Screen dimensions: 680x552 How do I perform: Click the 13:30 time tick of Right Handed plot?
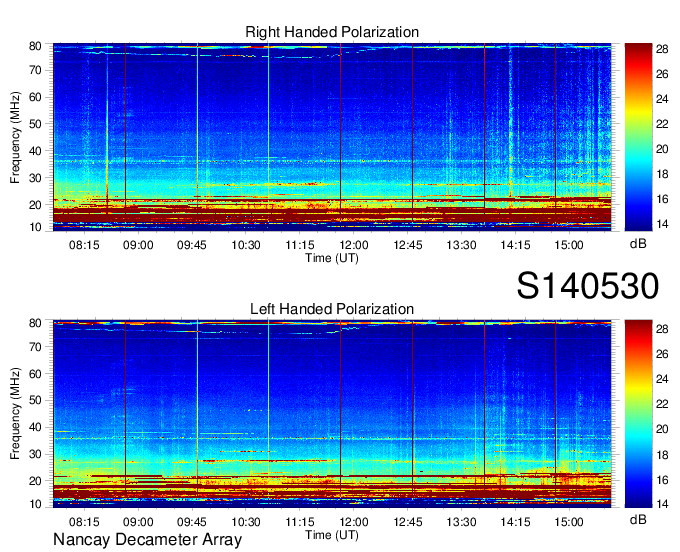click(x=461, y=245)
